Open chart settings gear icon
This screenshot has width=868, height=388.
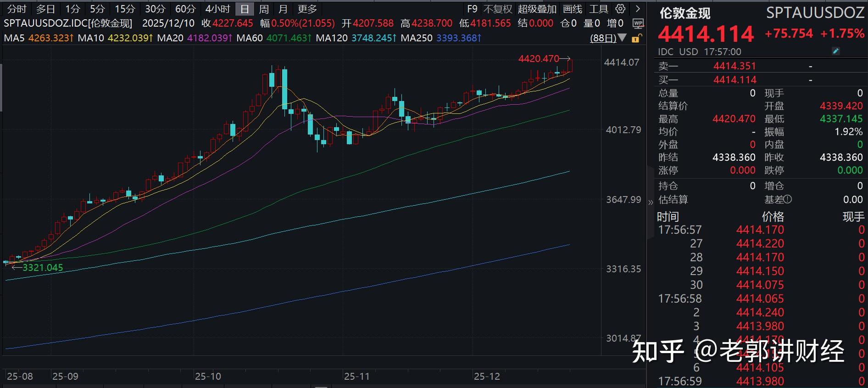click(x=620, y=9)
